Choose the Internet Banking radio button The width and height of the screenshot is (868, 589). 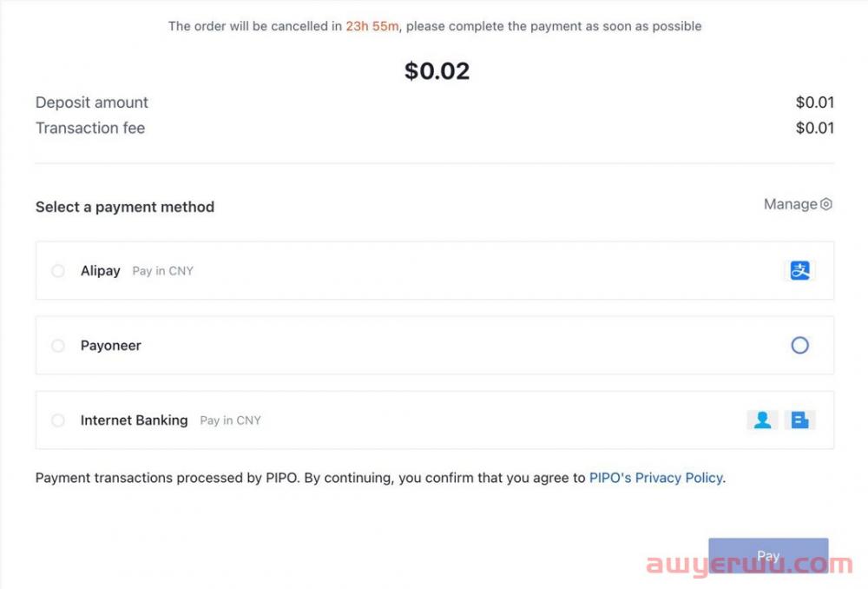pyautogui.click(x=58, y=420)
